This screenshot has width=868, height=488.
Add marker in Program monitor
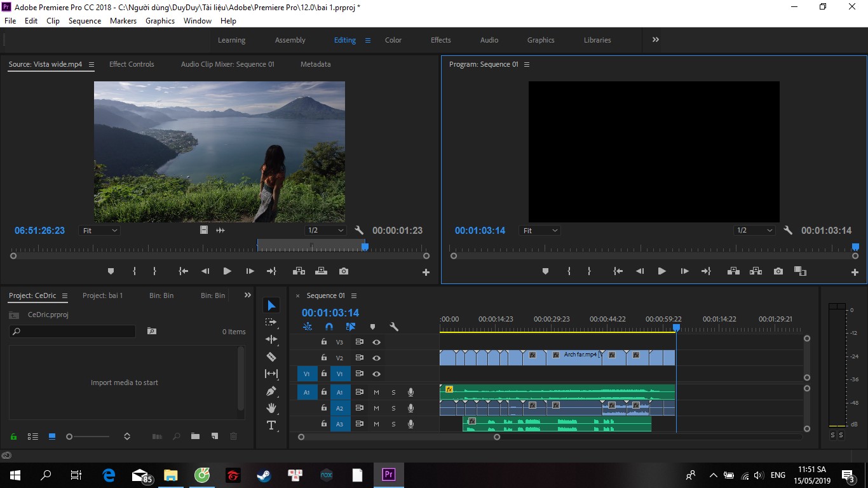pyautogui.click(x=545, y=271)
